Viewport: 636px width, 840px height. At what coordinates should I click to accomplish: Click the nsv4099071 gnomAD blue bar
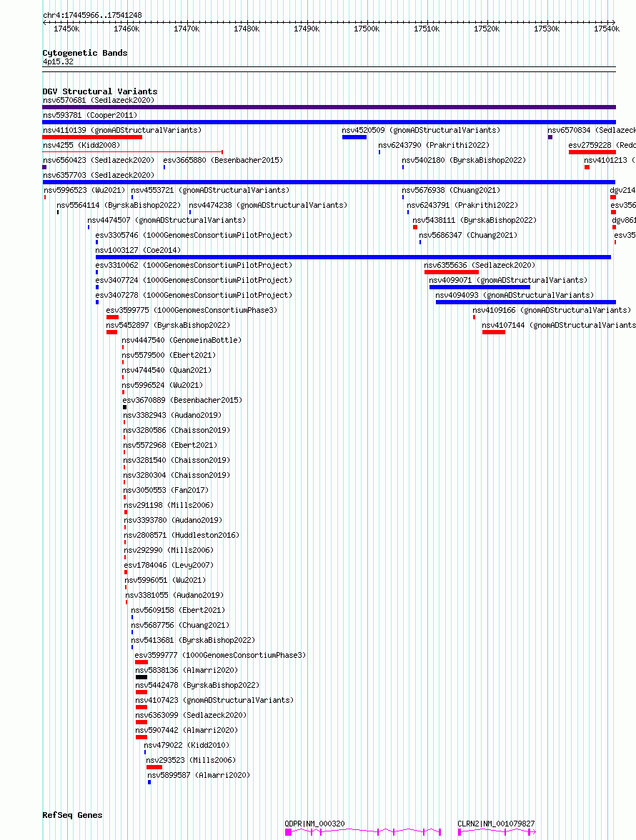pos(480,287)
